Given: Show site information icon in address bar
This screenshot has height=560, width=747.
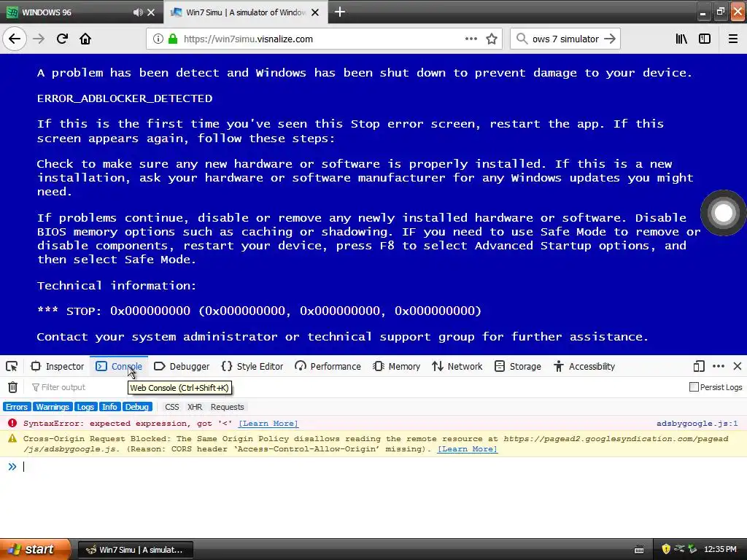Looking at the screenshot, I should pyautogui.click(x=158, y=39).
